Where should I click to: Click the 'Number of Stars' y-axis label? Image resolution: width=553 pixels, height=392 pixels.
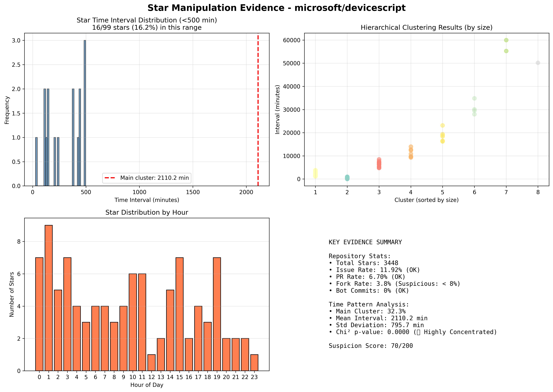pos(12,294)
